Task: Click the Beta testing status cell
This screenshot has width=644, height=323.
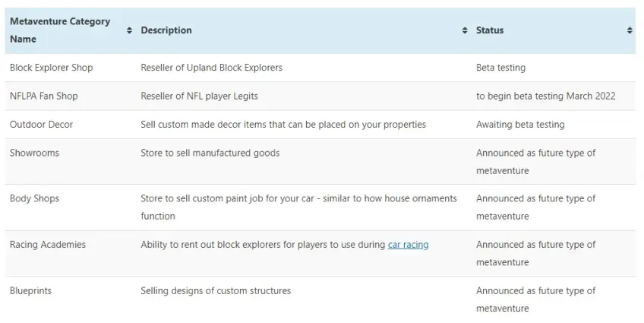Action: point(500,68)
